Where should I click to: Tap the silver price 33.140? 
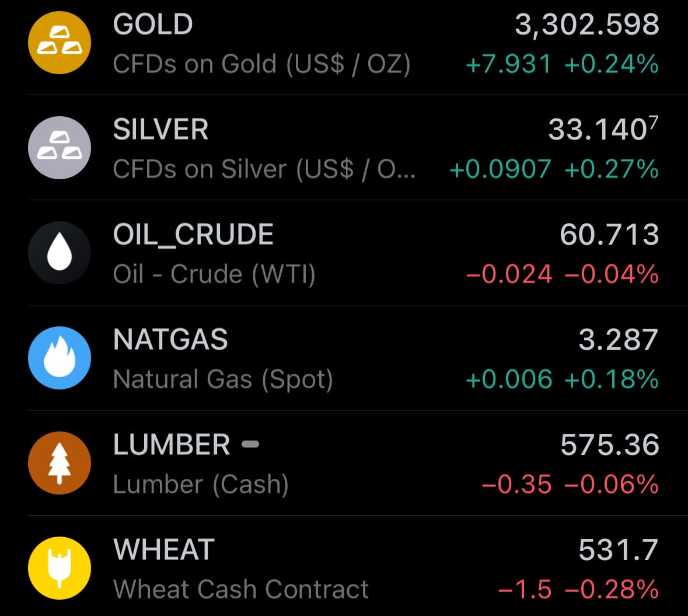(603, 129)
